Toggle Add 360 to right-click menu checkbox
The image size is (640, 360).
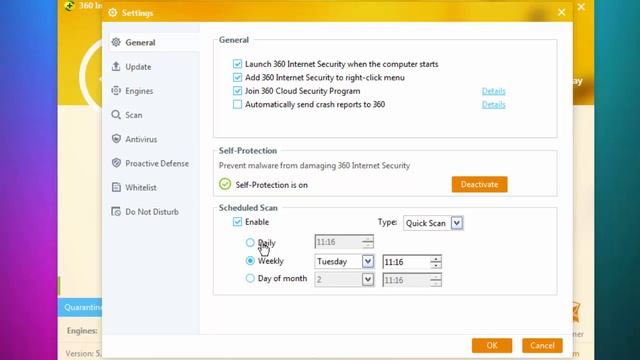coord(237,77)
